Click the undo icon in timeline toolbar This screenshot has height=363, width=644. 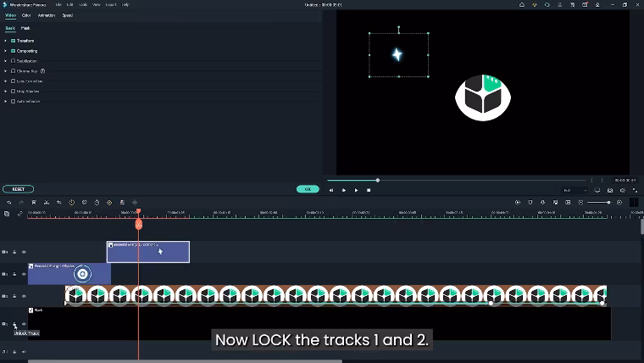(x=9, y=202)
